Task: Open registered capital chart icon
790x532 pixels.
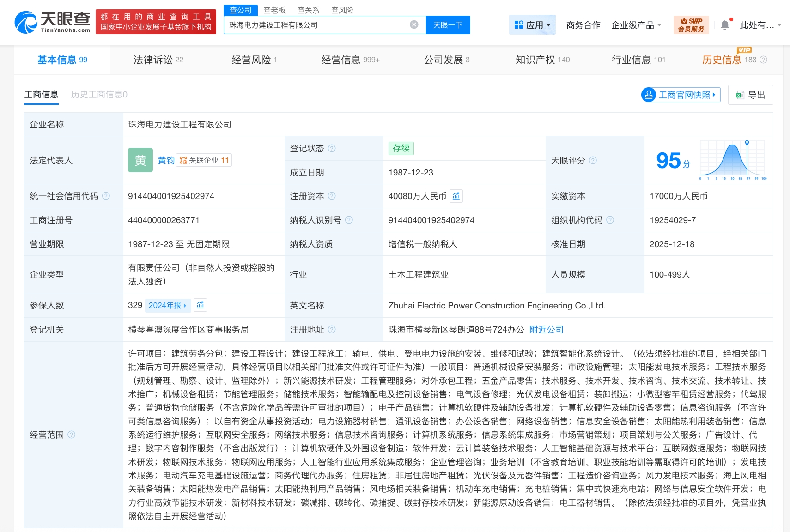Action: tap(456, 196)
